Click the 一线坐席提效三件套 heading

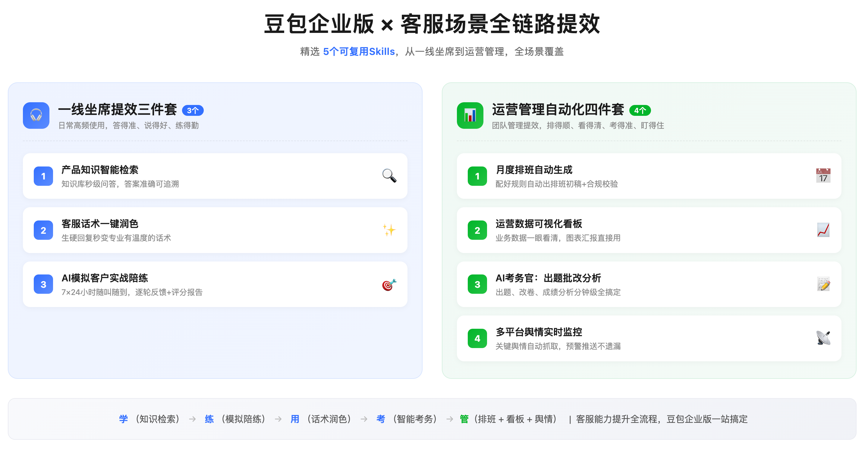point(117,109)
